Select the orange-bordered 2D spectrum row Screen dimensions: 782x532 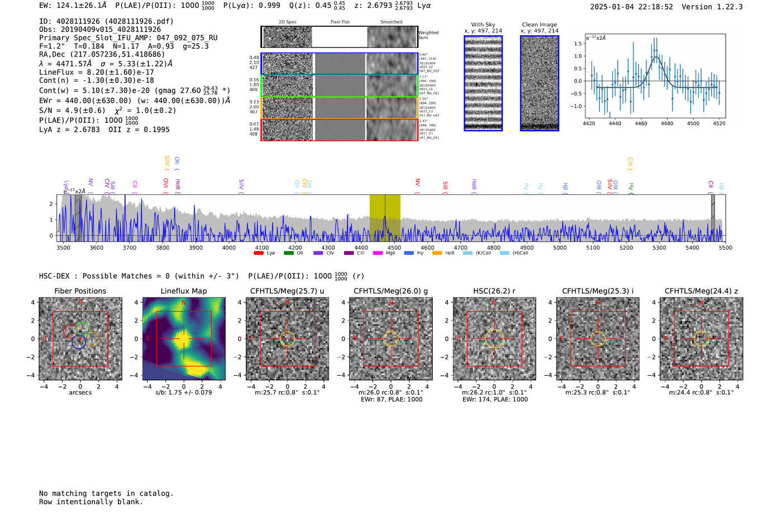tap(340, 108)
